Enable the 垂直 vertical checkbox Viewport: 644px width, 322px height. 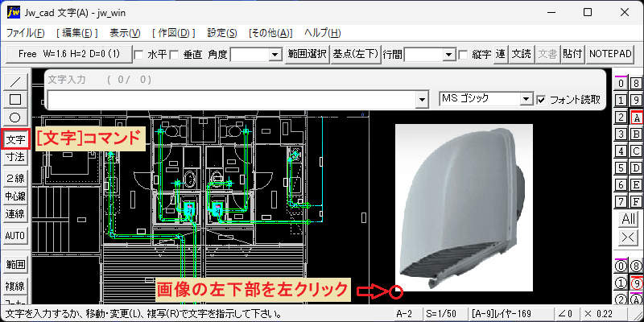[174, 55]
